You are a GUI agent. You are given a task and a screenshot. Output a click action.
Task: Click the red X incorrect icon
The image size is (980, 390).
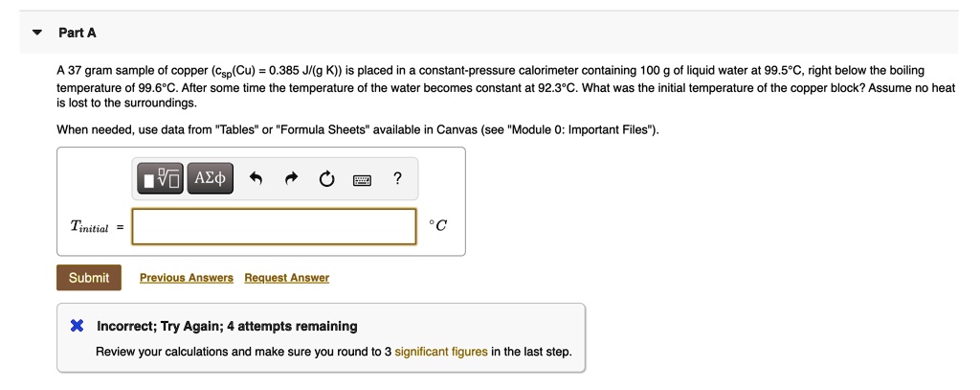click(x=78, y=326)
